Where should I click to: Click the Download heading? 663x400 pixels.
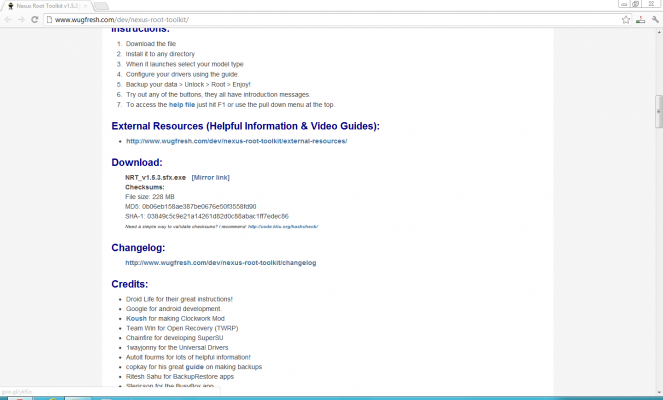(137, 162)
